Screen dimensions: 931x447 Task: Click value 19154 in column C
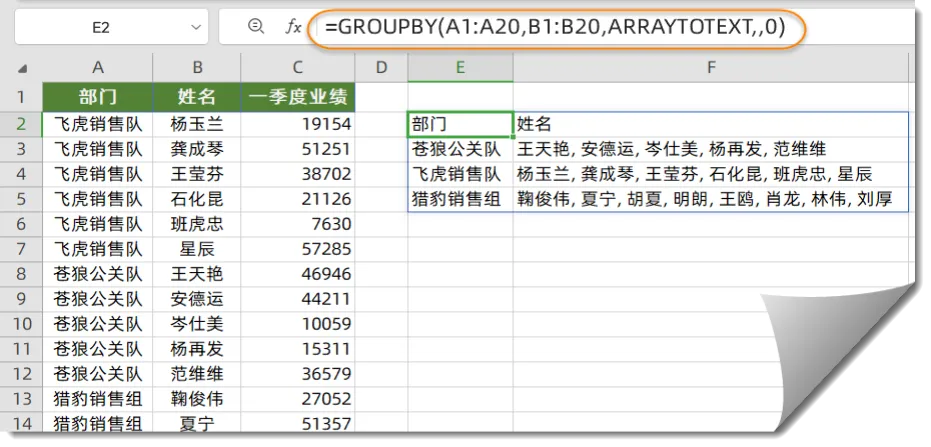[298, 124]
